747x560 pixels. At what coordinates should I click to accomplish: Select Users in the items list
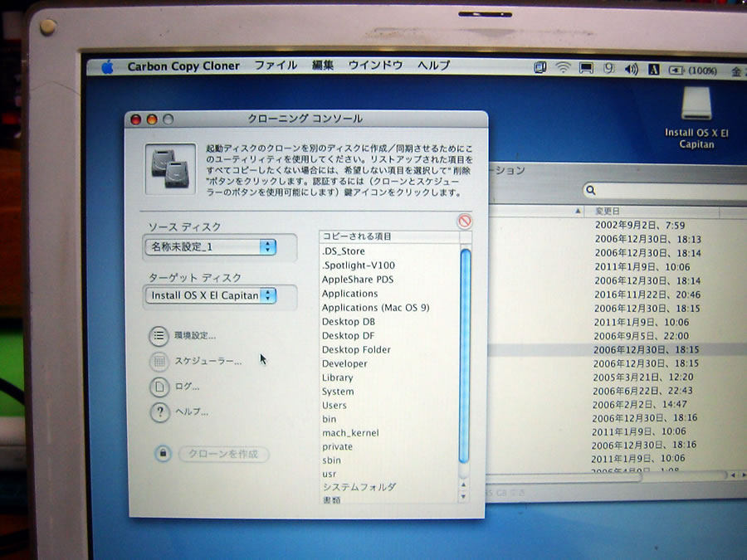[x=334, y=405]
